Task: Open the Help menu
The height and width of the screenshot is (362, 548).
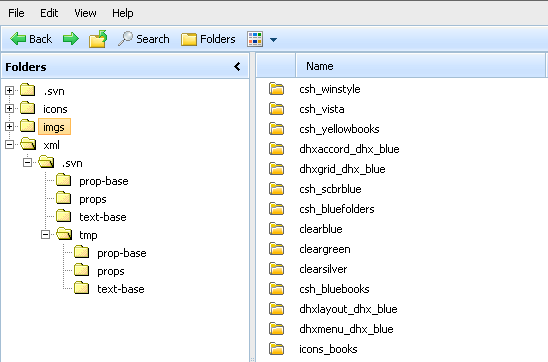Action: pos(123,13)
